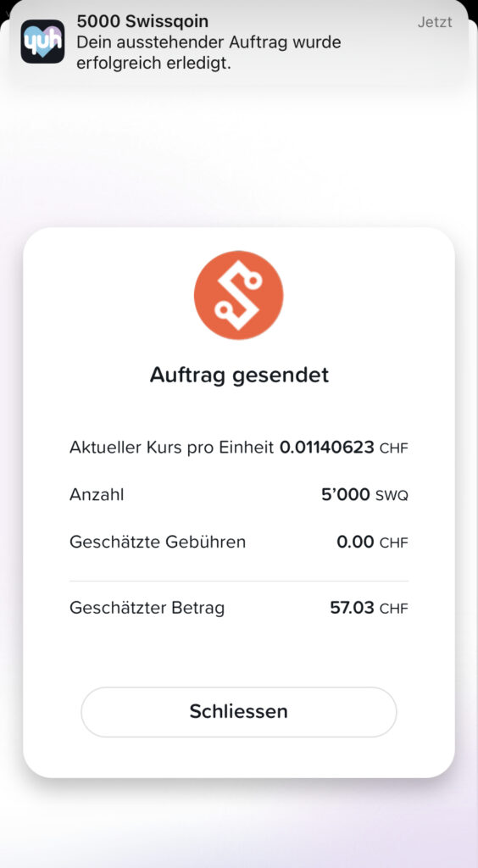Tap the Jetzt timestamp in notification
478x868 pixels.
(x=435, y=23)
